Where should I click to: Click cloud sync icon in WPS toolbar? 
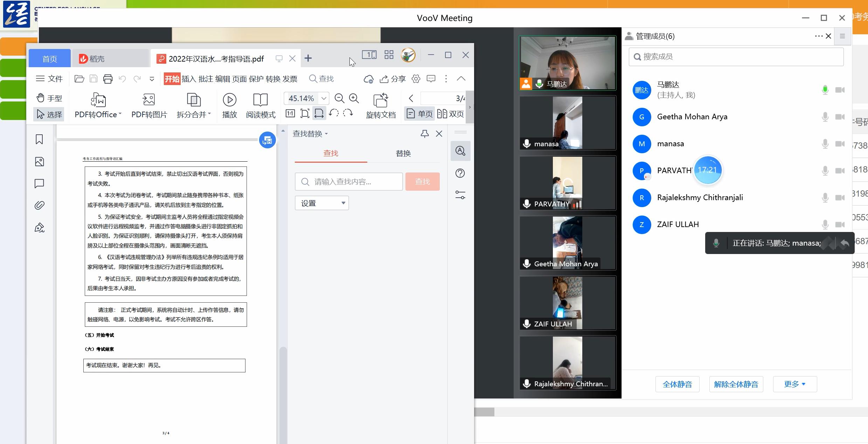coord(368,79)
